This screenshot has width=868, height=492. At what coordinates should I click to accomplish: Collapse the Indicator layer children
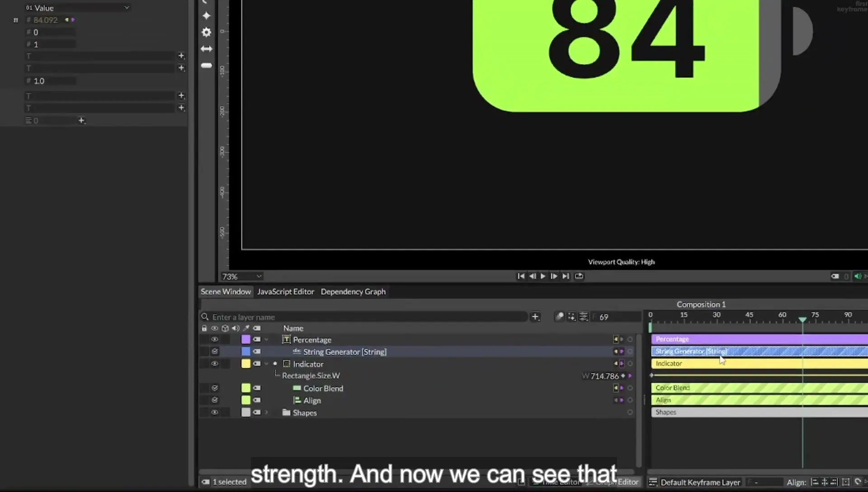point(266,364)
